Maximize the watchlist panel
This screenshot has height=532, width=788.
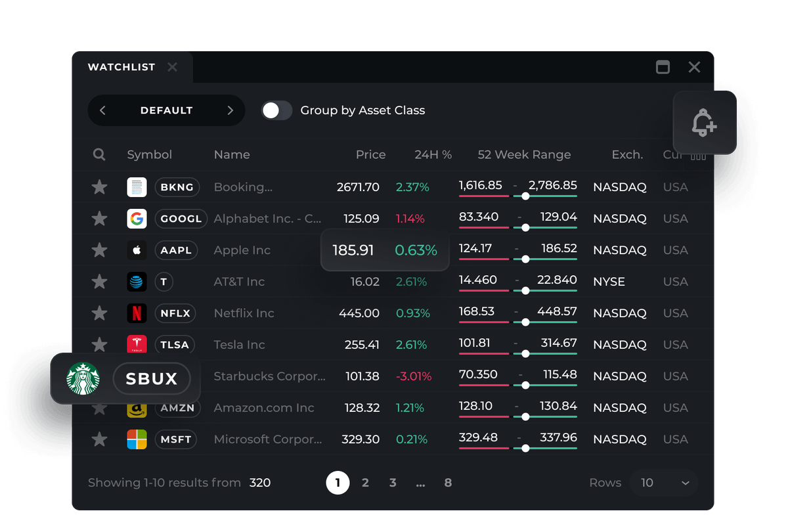(x=663, y=67)
